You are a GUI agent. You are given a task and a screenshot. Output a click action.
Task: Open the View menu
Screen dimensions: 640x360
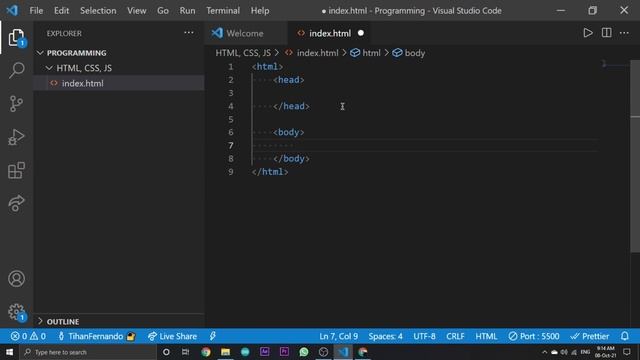coord(136,11)
